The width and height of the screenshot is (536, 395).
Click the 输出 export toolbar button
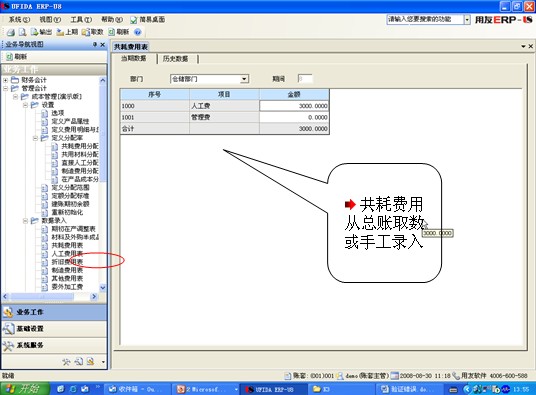tap(41, 32)
